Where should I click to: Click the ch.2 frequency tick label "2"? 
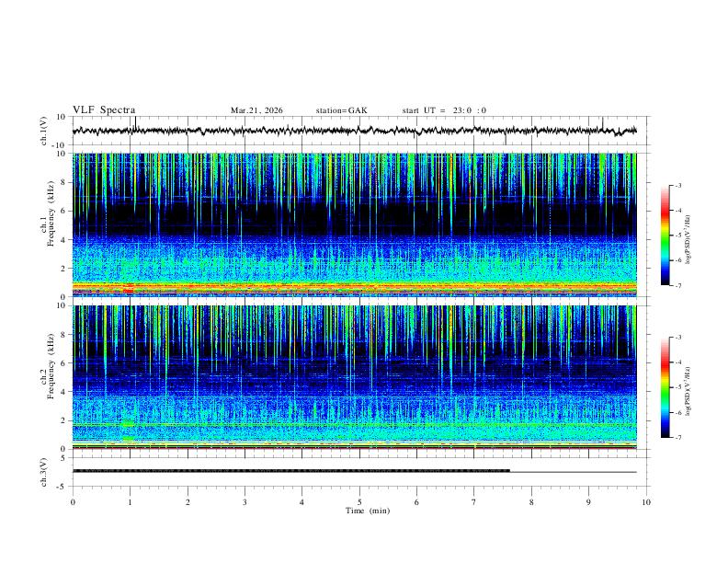tap(64, 420)
